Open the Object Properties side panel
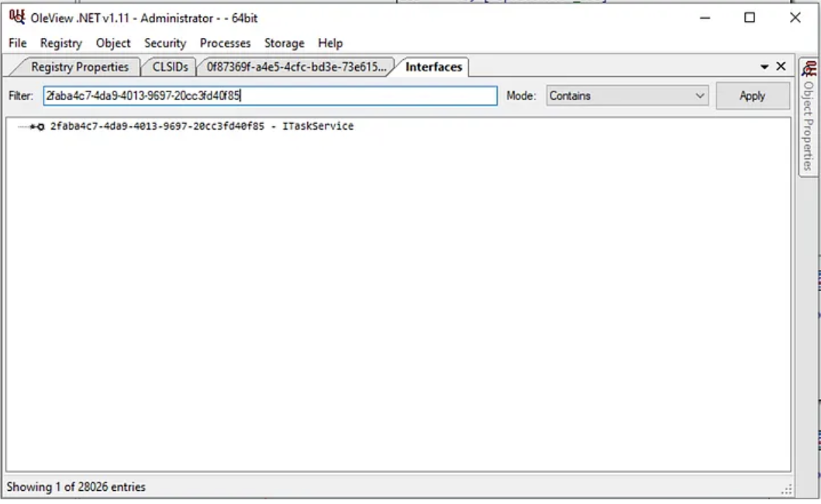This screenshot has height=504, width=821. 809,116
